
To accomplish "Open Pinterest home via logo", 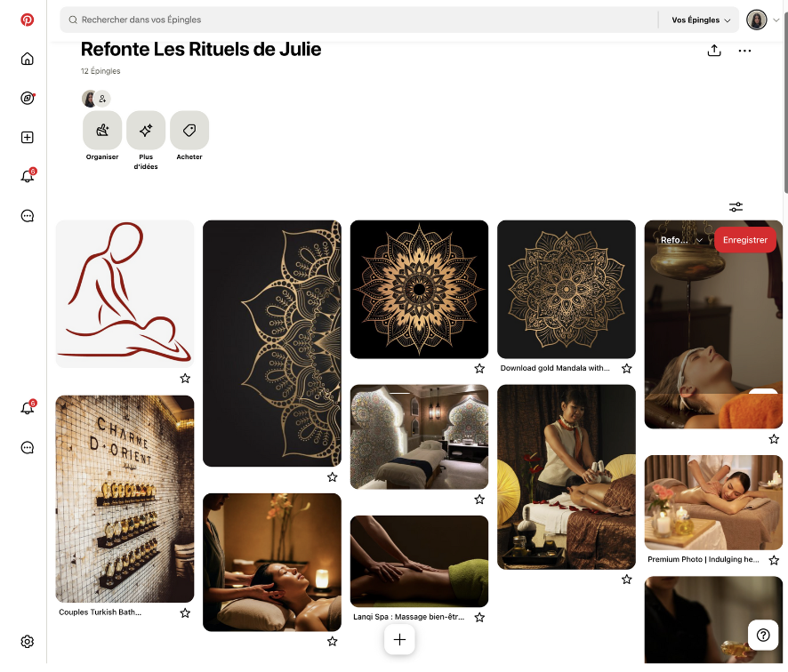I will click(28, 20).
